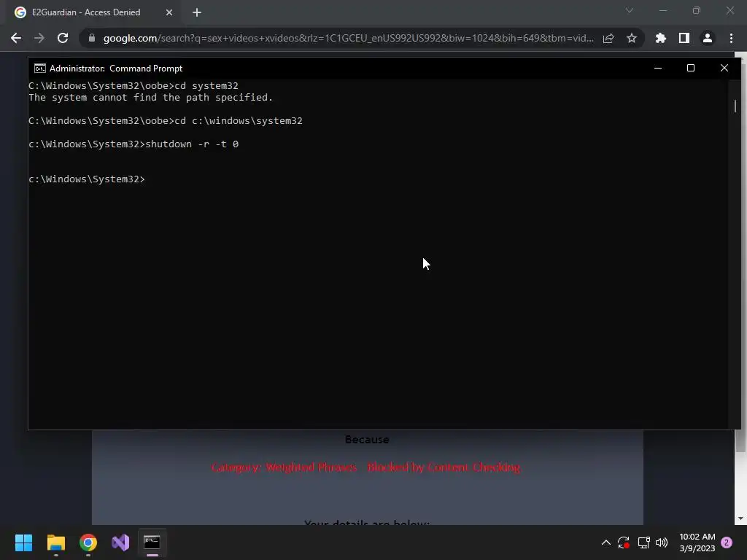747x560 pixels.
Task: View site information via lock icon
Action: click(92, 38)
